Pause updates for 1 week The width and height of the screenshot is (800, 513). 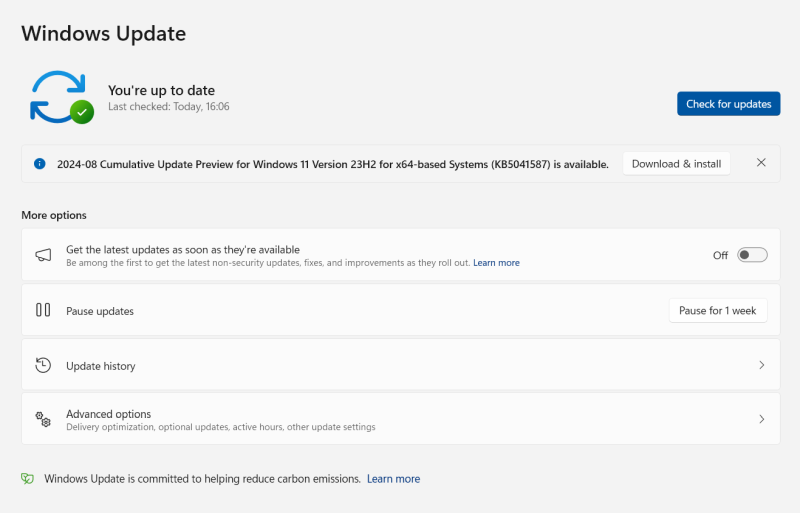click(717, 311)
